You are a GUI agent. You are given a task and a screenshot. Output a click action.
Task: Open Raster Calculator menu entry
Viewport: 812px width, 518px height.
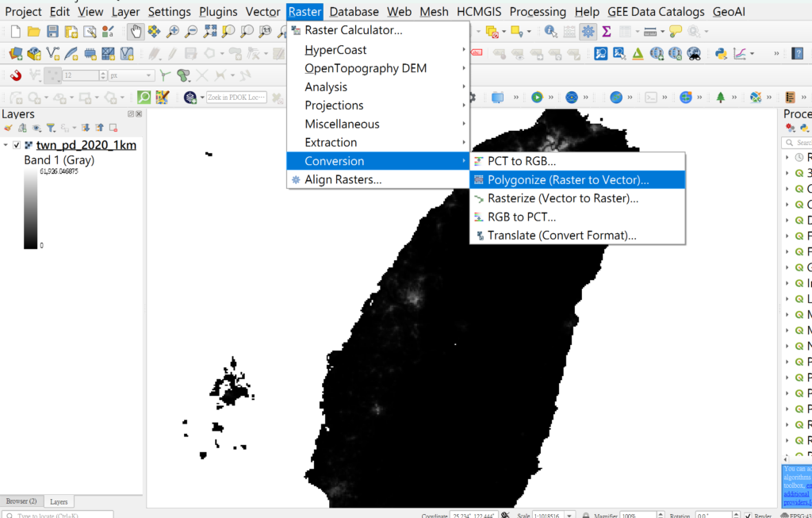point(378,31)
